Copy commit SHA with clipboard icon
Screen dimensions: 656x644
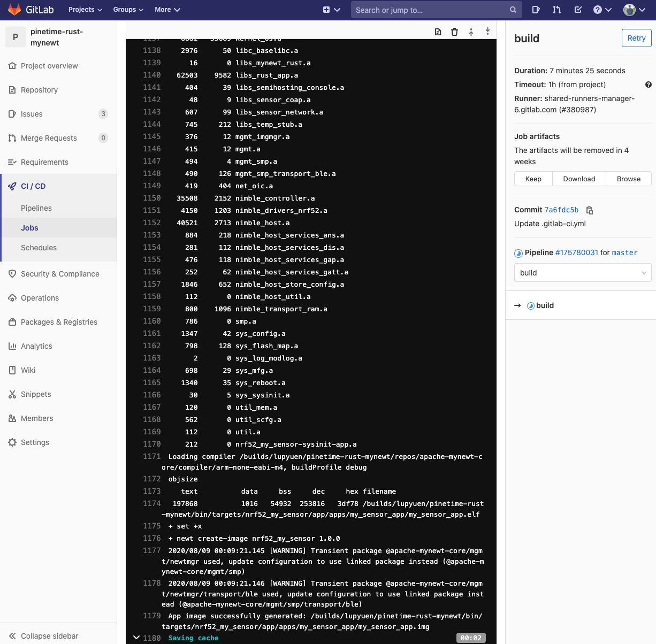pos(590,210)
